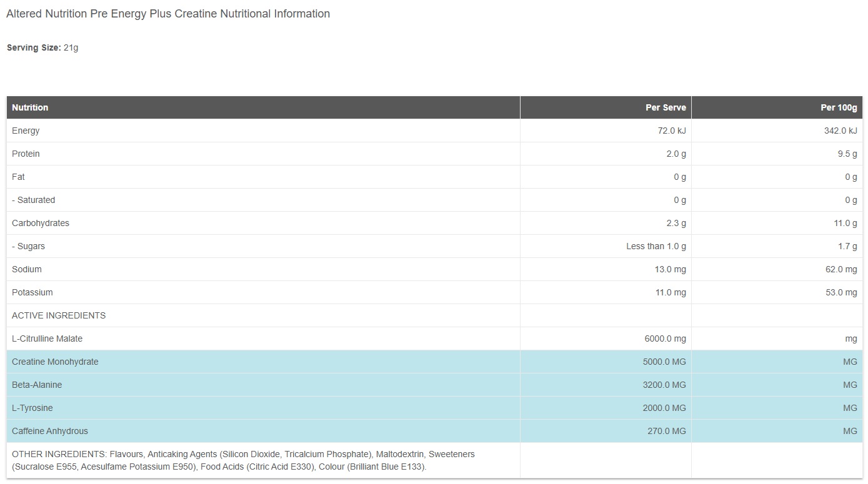Click the '53.0 mg' potassium per 100g value
The height and width of the screenshot is (484, 868).
coord(841,292)
